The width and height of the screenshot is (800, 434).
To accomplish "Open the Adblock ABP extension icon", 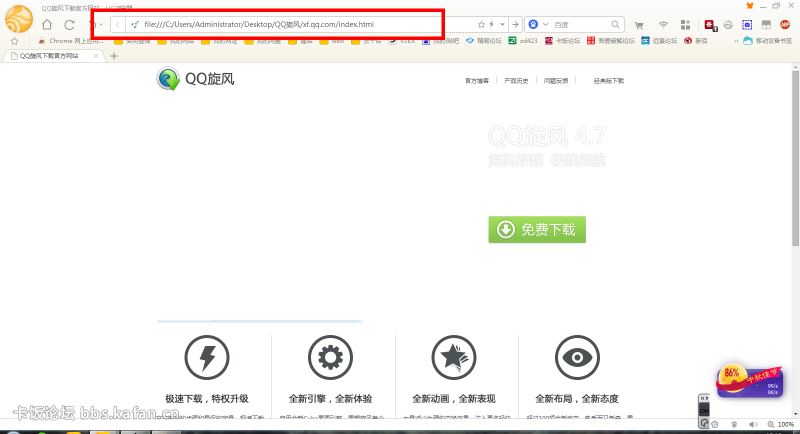I will tap(785, 24).
